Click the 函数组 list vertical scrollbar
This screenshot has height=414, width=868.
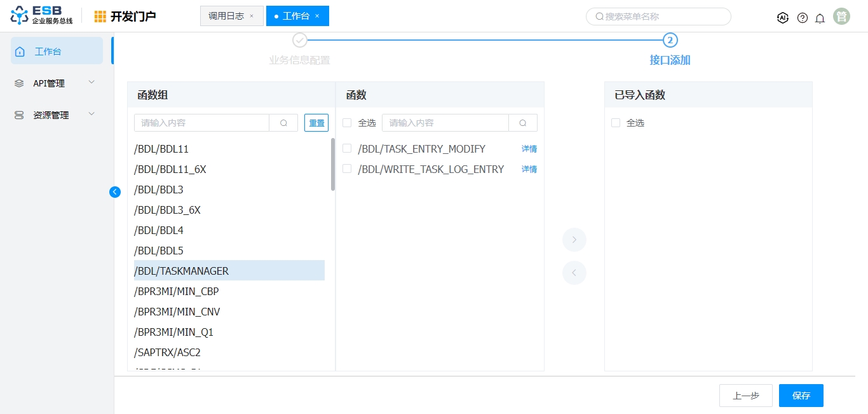[333, 164]
